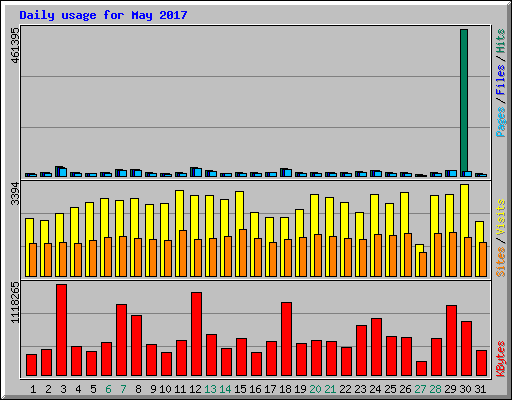Click the day 31 x-axis label
This screenshot has width=512, height=400.
[x=480, y=389]
